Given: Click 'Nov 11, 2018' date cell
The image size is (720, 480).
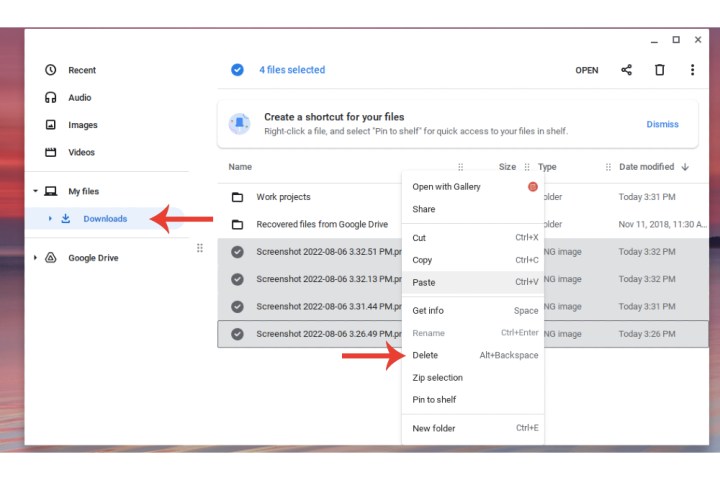Looking at the screenshot, I should tap(662, 224).
